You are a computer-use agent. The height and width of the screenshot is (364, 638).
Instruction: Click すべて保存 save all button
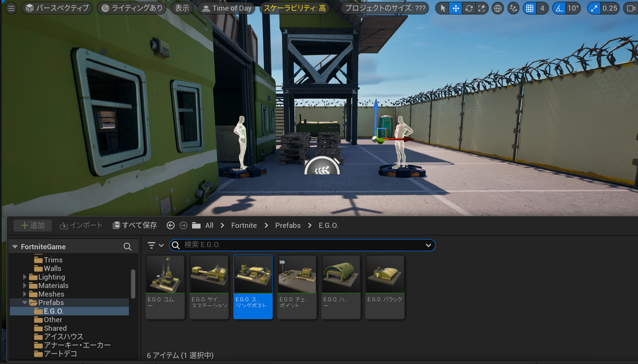(135, 225)
